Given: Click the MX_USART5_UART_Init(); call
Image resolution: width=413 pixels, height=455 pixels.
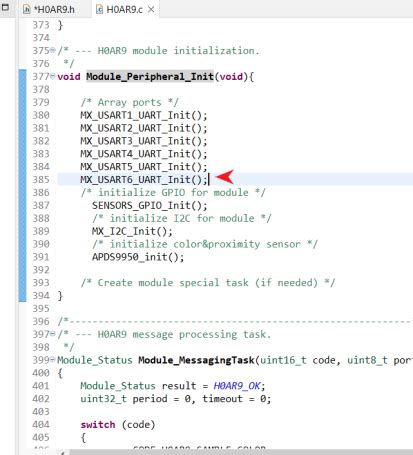Looking at the screenshot, I should coord(144,167).
